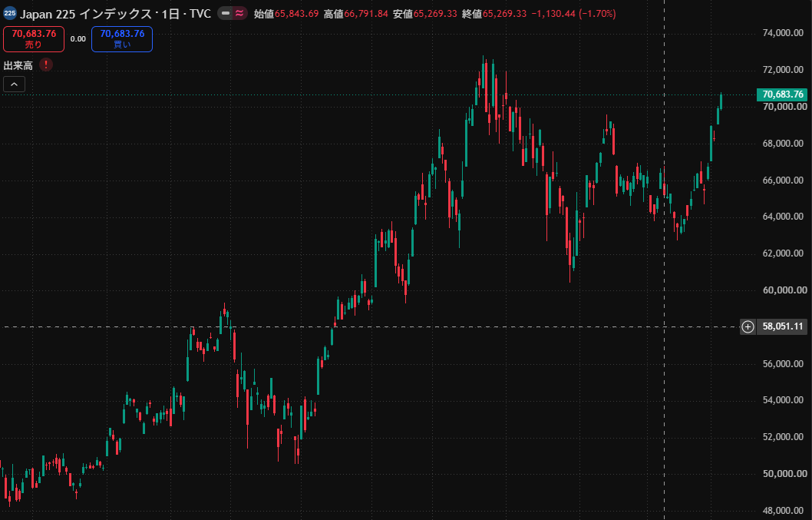812x520 pixels.
Task: Click 68,000.00 on the price axis
Action: coord(784,144)
